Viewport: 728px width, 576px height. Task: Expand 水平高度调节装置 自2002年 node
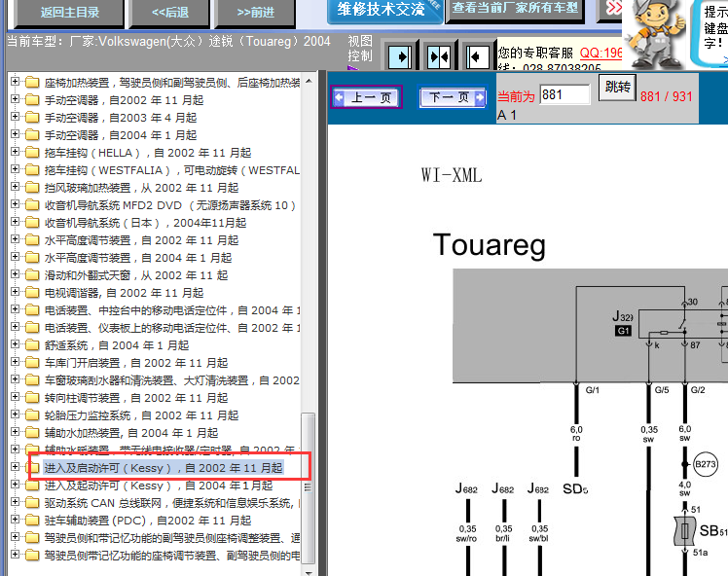click(15, 239)
